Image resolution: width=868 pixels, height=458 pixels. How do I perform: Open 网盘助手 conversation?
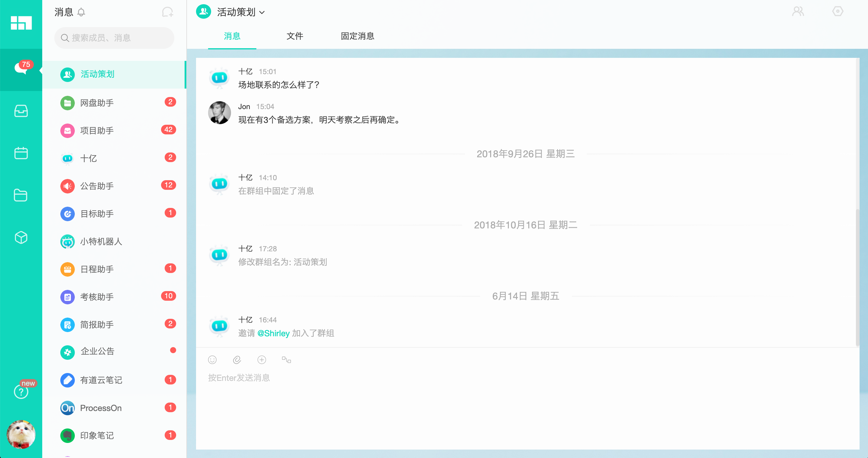pyautogui.click(x=114, y=103)
